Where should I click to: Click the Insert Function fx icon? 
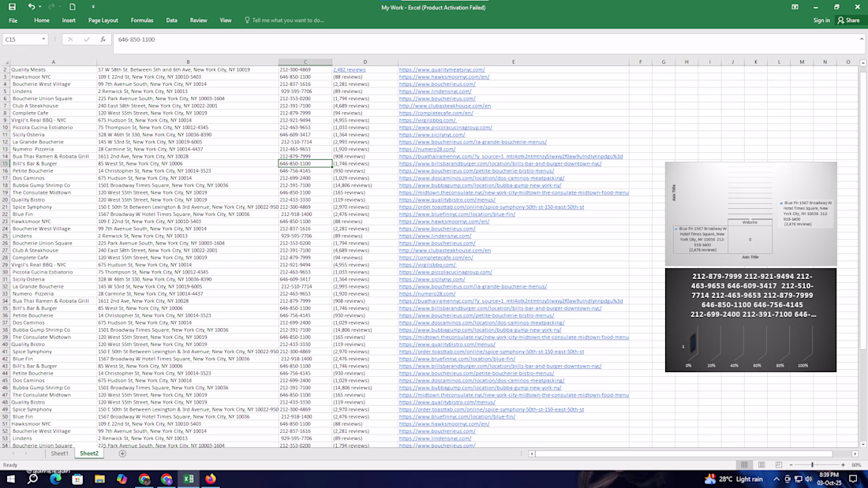(x=103, y=39)
